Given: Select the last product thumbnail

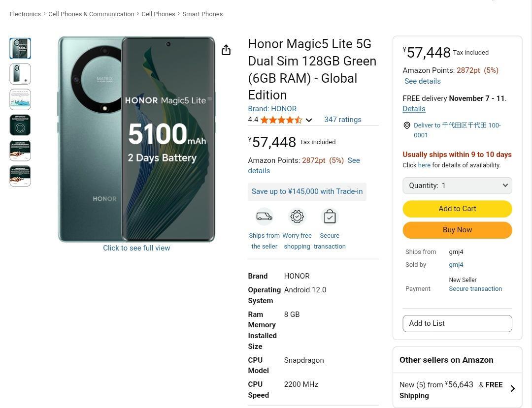Looking at the screenshot, I should 20,176.
